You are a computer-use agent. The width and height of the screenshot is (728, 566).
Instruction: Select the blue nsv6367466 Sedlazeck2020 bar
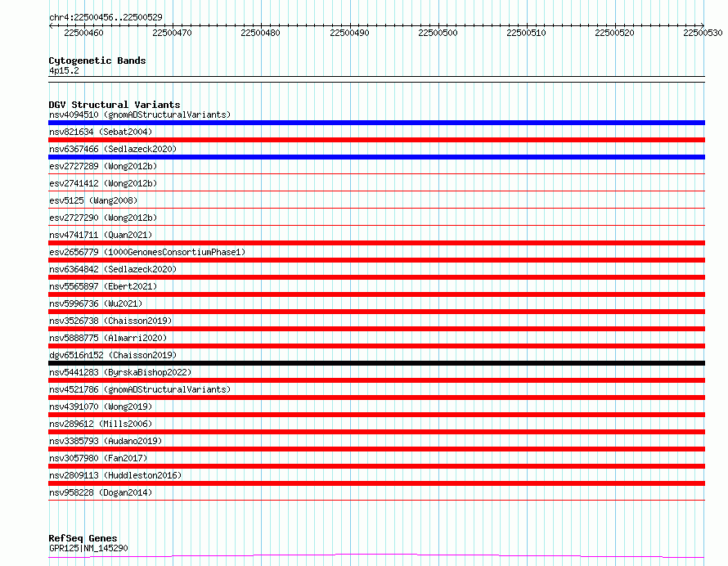pos(376,157)
